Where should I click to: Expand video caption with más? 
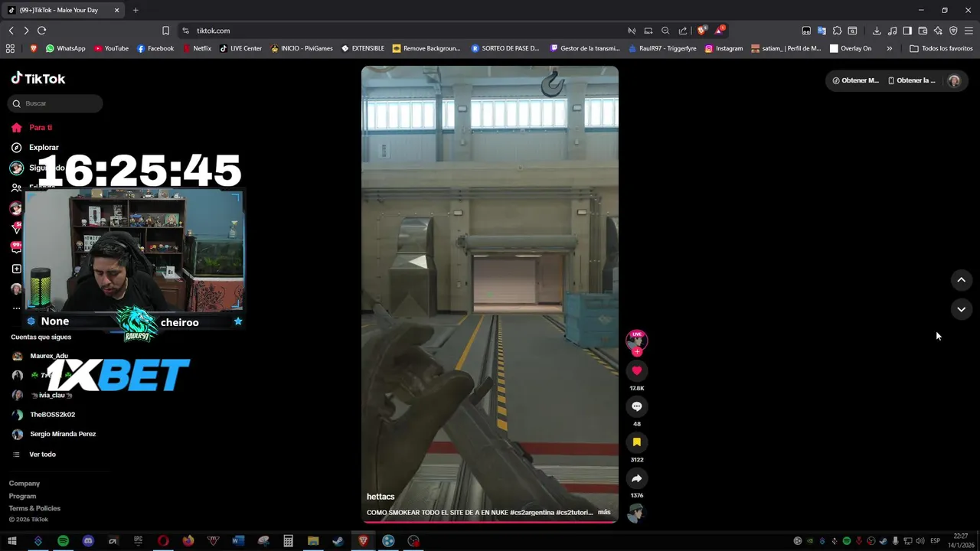point(604,512)
